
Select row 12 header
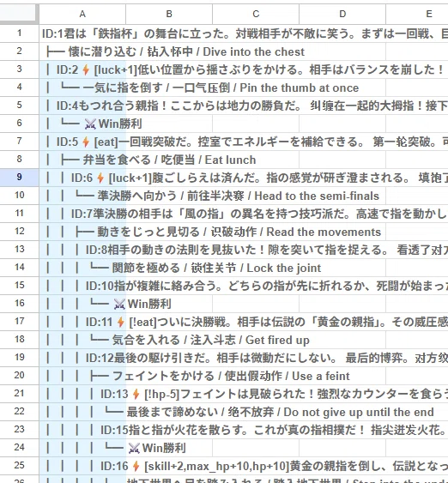click(20, 231)
